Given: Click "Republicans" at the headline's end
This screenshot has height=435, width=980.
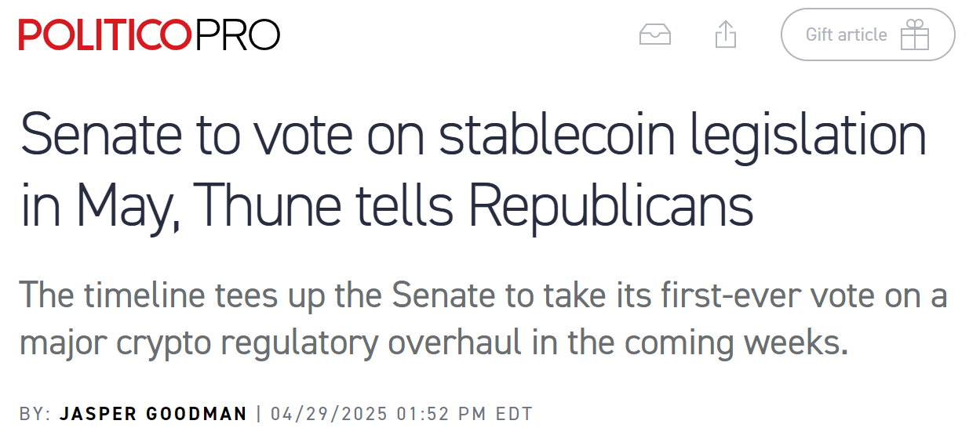Looking at the screenshot, I should 612,206.
